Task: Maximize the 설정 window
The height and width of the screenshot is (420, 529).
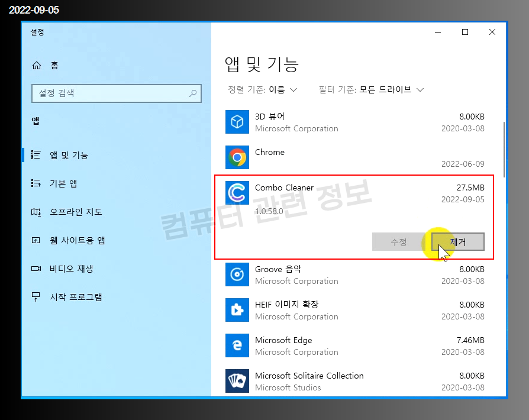Action: click(465, 32)
